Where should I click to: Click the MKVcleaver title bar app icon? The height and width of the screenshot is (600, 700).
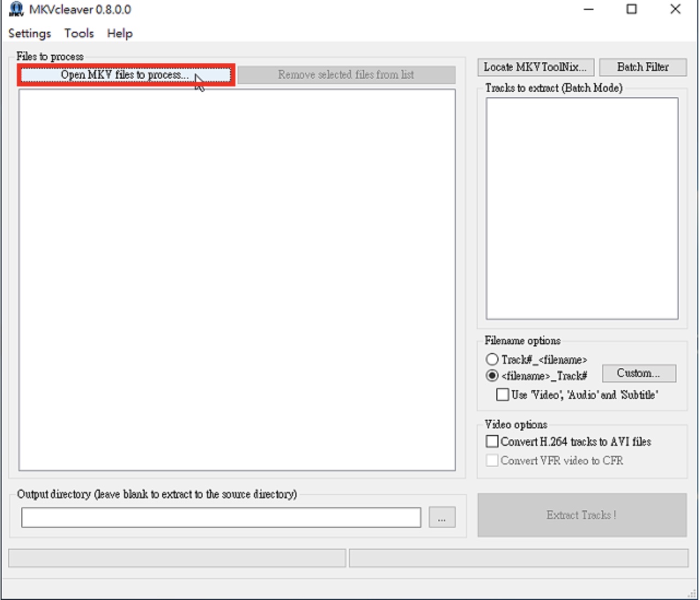(16, 9)
